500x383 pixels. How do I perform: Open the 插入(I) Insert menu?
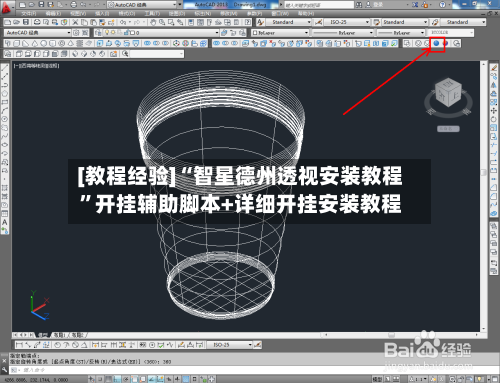(102, 14)
